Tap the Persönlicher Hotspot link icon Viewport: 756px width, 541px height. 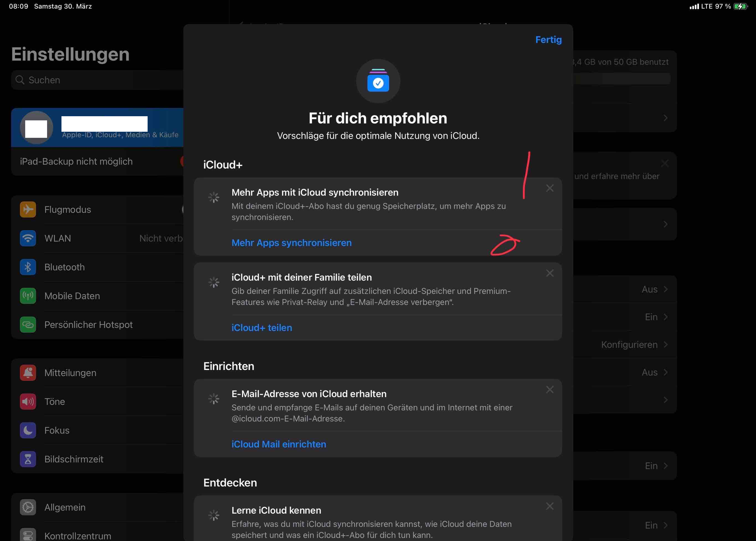[x=28, y=325]
